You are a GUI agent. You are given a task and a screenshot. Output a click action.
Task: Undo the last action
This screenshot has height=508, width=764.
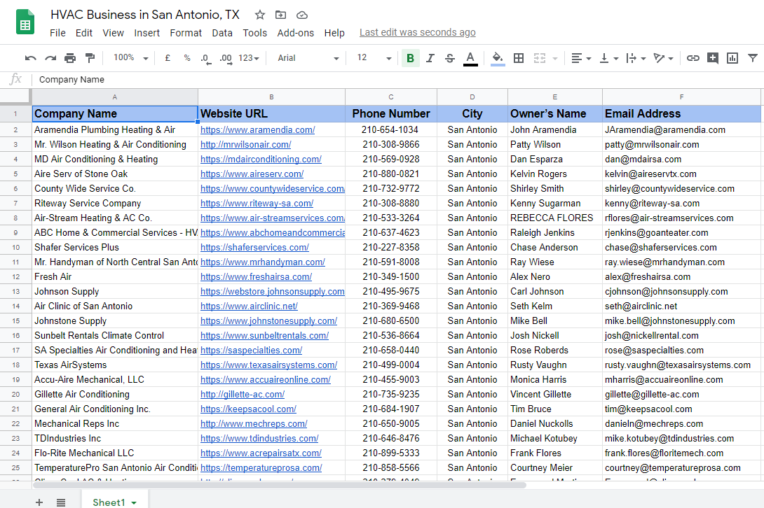[30, 58]
